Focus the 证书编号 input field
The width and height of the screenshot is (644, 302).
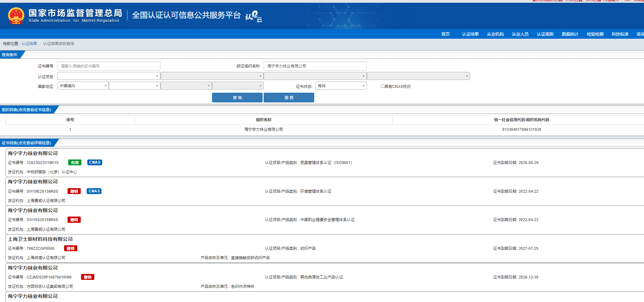pyautogui.click(x=108, y=66)
